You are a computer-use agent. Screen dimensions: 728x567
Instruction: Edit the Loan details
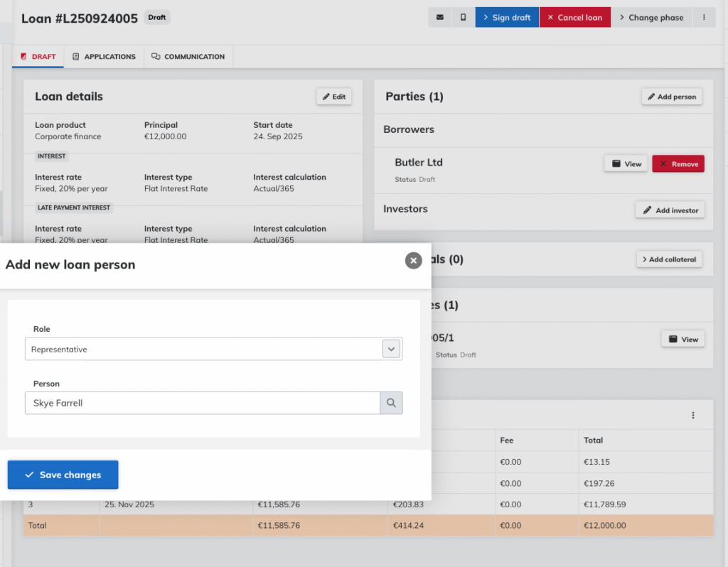point(333,97)
